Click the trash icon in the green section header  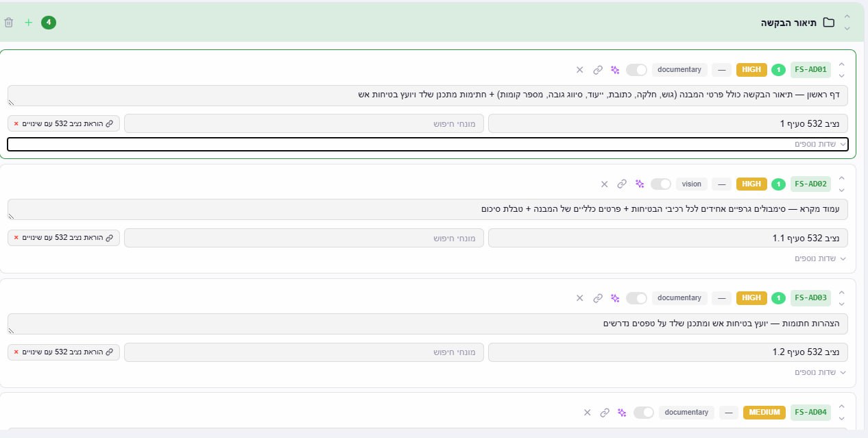pyautogui.click(x=9, y=23)
